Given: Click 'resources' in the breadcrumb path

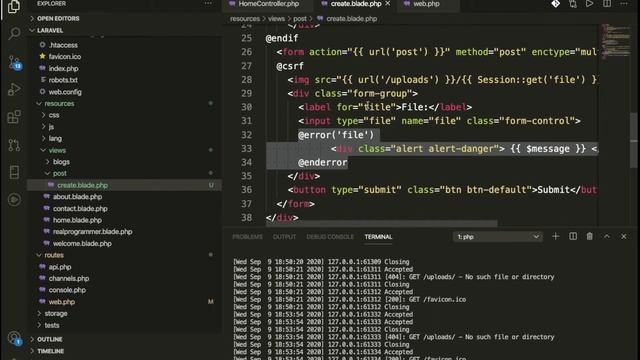Looking at the screenshot, I should (245, 19).
